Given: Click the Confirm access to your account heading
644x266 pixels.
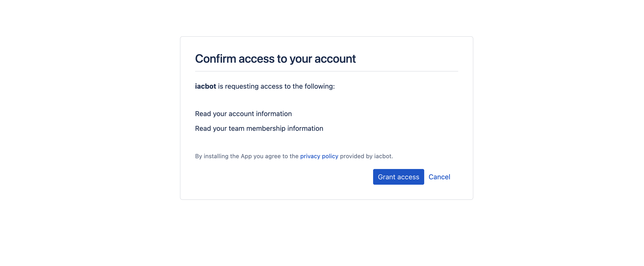Looking at the screenshot, I should tap(276, 59).
